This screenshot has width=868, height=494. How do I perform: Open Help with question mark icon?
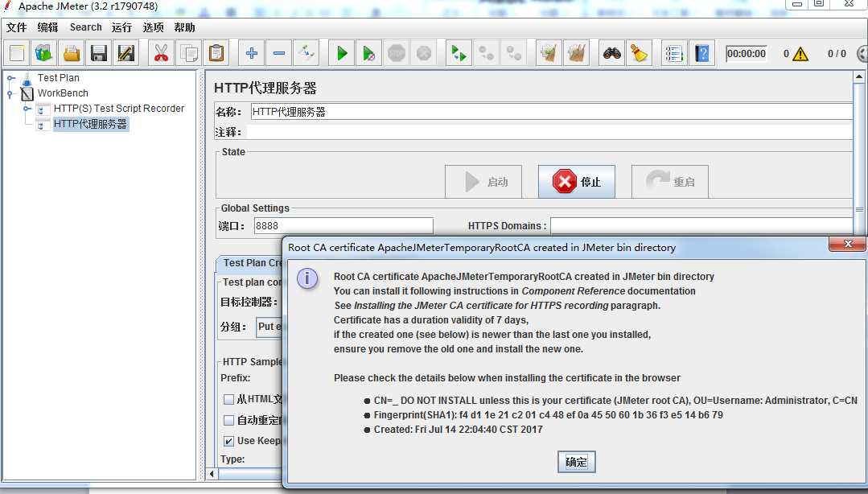[x=702, y=54]
